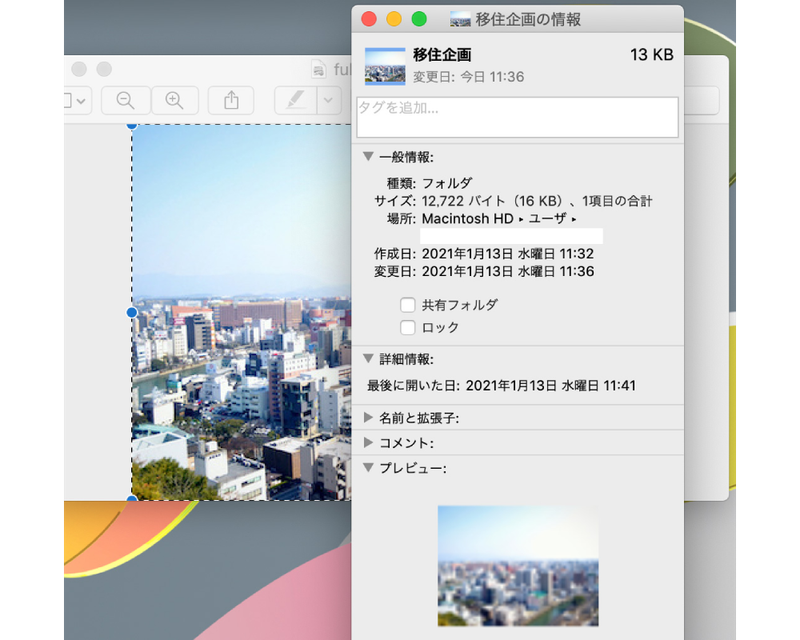Click the 最後に開いた日 value 11:41
This screenshot has width=800, height=640.
point(551,385)
